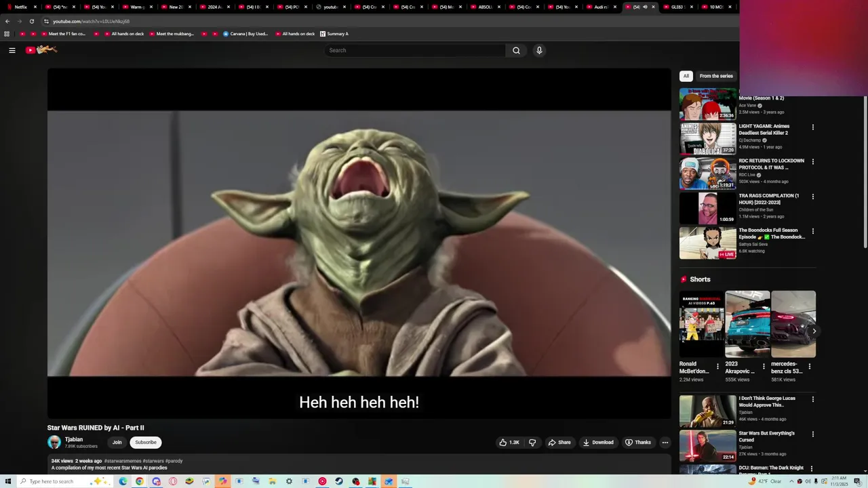The image size is (868, 488).
Task: Switch to the ABSOLU browser tab
Action: click(x=484, y=7)
